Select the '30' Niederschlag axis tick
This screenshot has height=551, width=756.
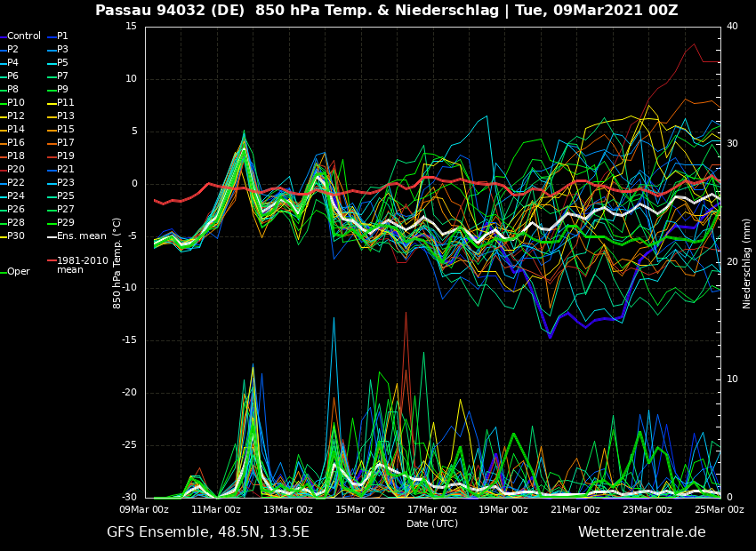[732, 144]
